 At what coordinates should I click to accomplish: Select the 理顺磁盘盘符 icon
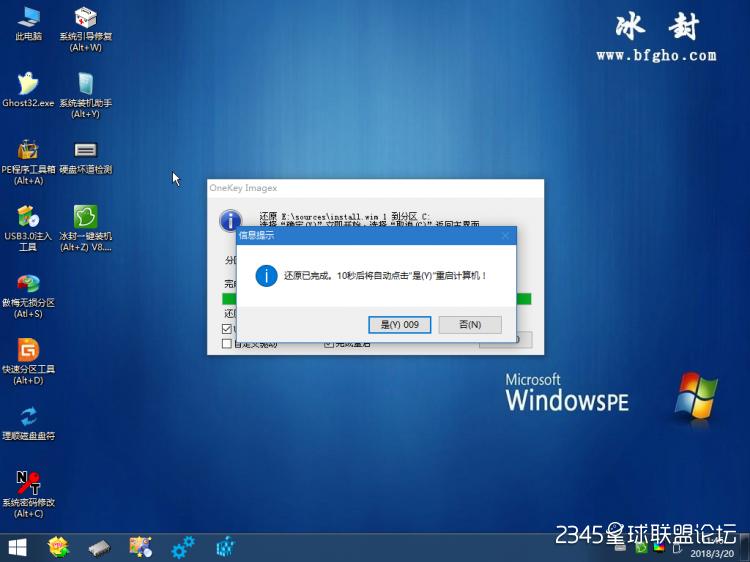click(28, 423)
